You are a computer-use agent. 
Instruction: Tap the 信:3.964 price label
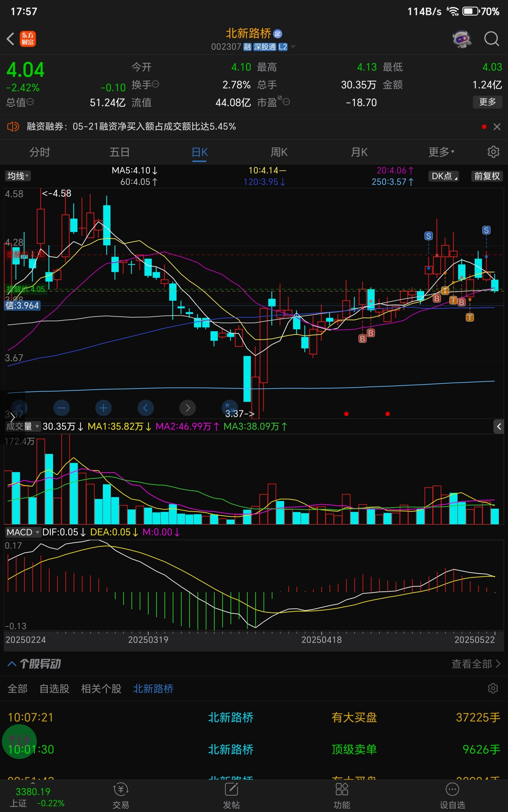pos(23,305)
